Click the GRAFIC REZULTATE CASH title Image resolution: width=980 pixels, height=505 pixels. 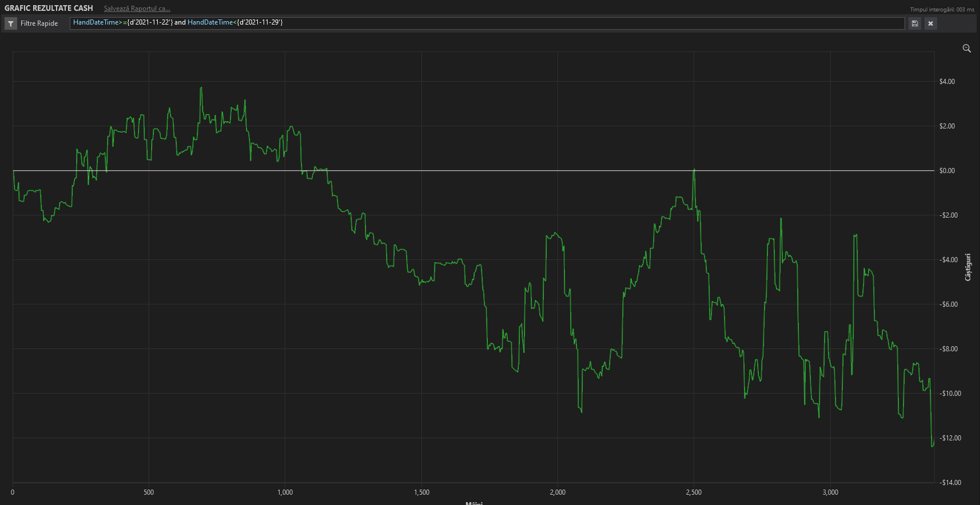click(49, 8)
